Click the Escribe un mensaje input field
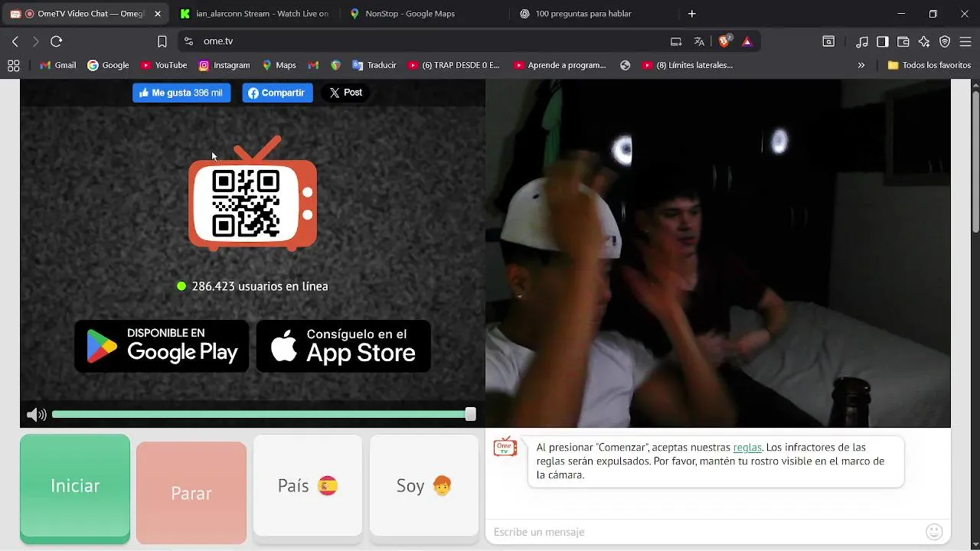Image resolution: width=980 pixels, height=551 pixels. [704, 532]
